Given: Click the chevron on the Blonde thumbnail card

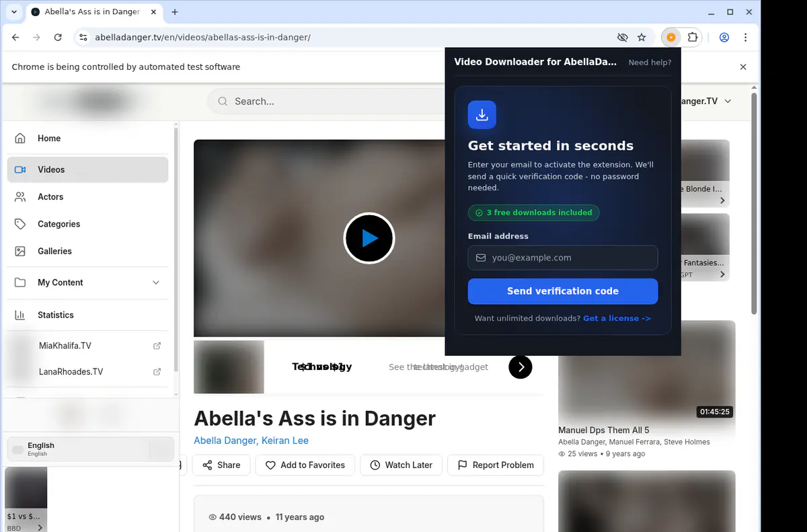Looking at the screenshot, I should pyautogui.click(x=722, y=200).
